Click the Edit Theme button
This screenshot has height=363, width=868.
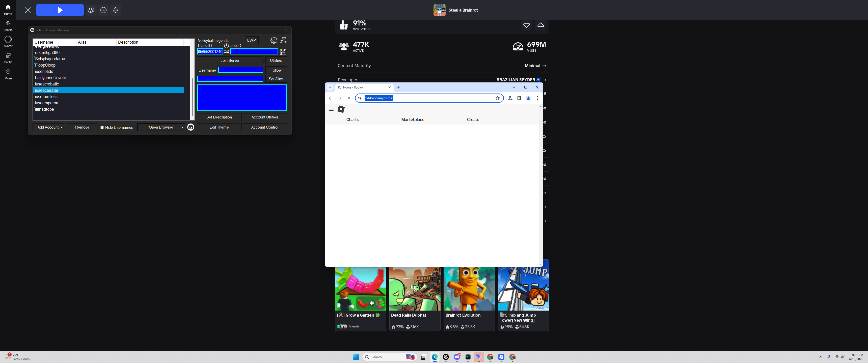tap(219, 127)
